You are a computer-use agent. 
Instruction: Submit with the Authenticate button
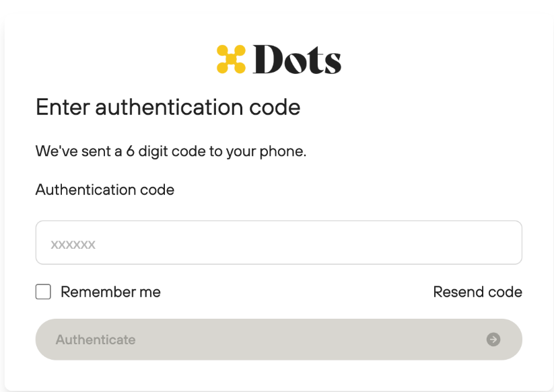coord(279,340)
